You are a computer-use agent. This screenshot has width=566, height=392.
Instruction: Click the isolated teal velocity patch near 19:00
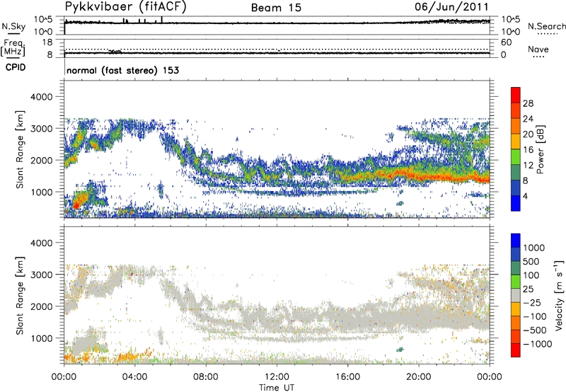coord(400,350)
